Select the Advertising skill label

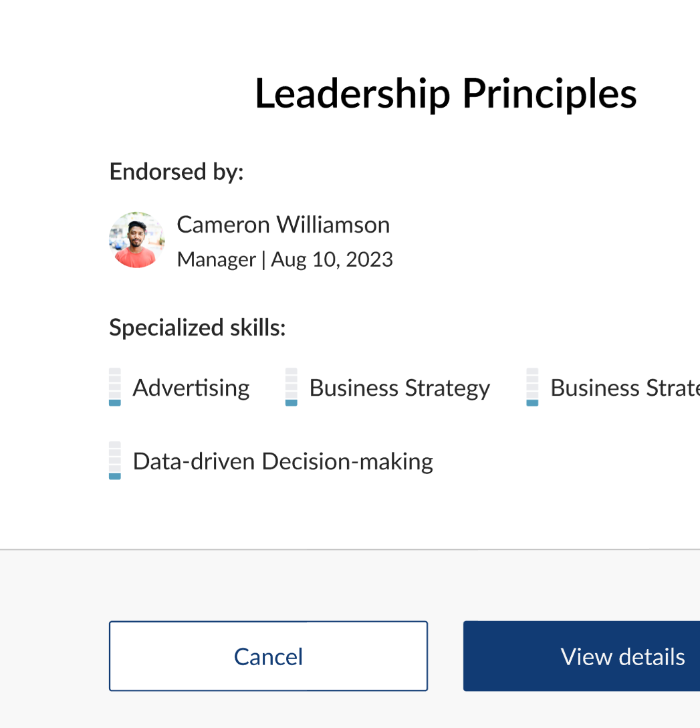click(x=191, y=388)
